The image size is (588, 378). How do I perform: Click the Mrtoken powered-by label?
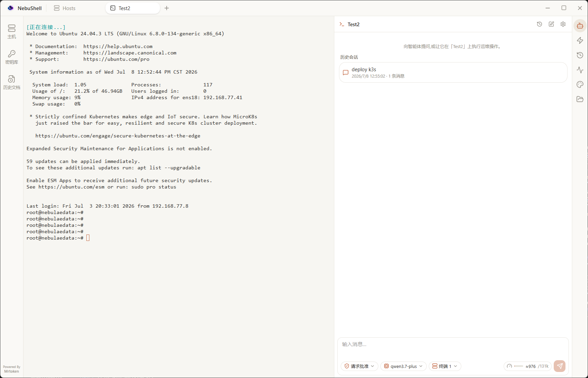pyautogui.click(x=12, y=371)
